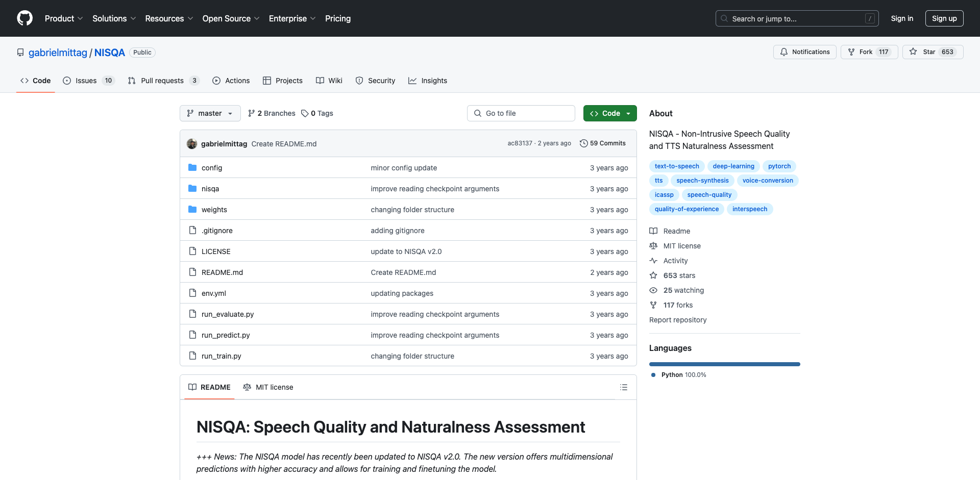Viewport: 980px width, 480px height.
Task: Click the text-to-speech topic tag
Action: click(x=677, y=166)
